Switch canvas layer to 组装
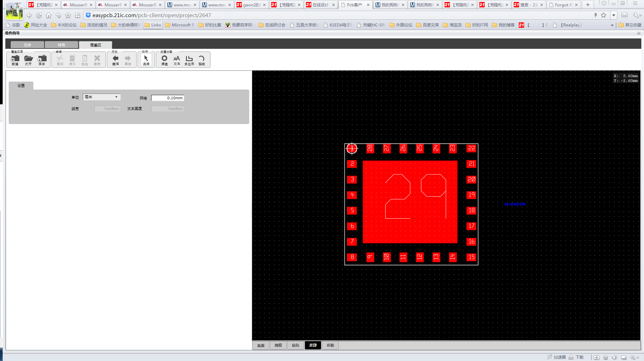644x361 pixels. [x=330, y=345]
